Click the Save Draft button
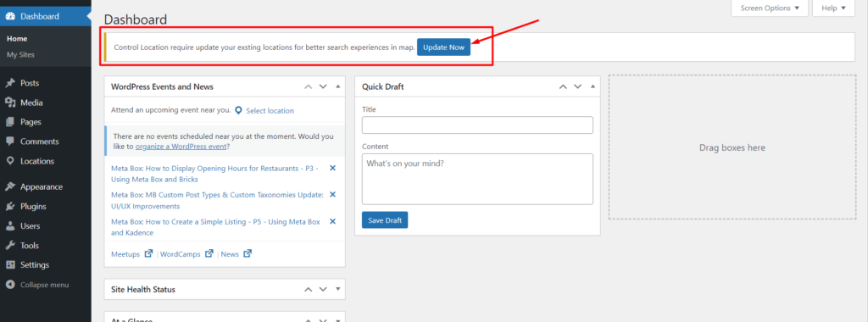Screen dimensions: 868x322 (x=385, y=220)
